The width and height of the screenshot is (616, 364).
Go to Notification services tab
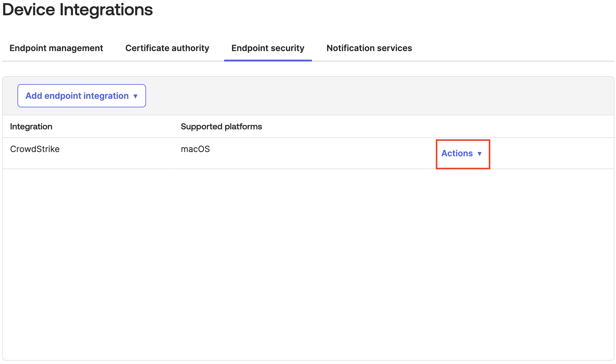point(369,48)
